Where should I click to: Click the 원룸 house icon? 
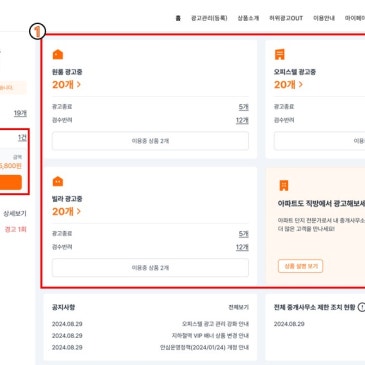(58, 54)
